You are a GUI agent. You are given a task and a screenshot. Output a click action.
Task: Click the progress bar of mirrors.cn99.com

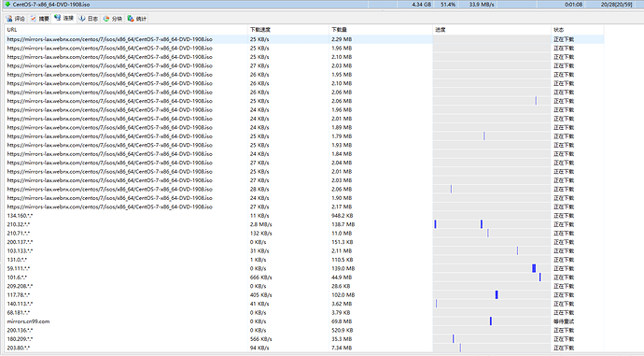(x=492, y=321)
